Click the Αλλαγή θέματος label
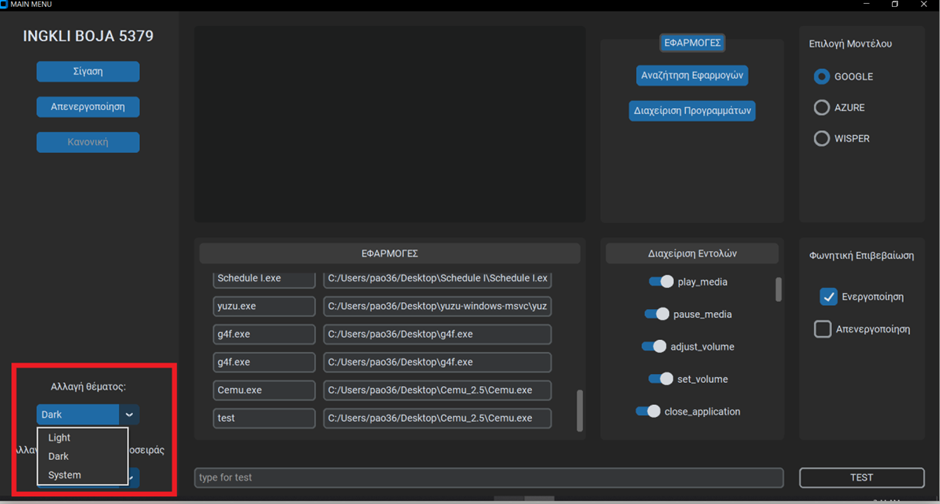 [88, 387]
